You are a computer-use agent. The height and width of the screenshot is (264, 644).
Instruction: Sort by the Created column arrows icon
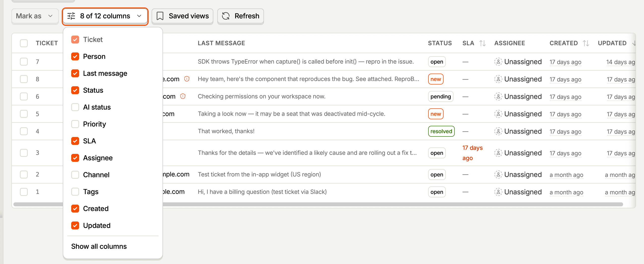click(586, 43)
